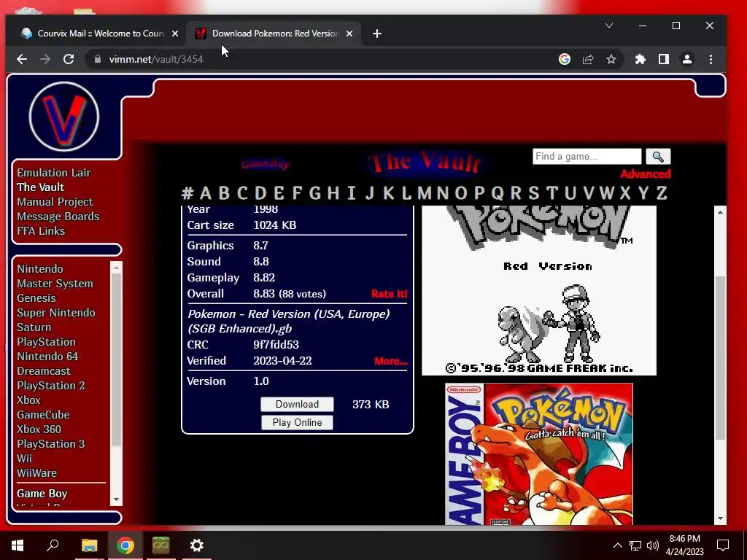Click the Pokemon Red title screen image
Screen dimensions: 747x560
coord(539,290)
